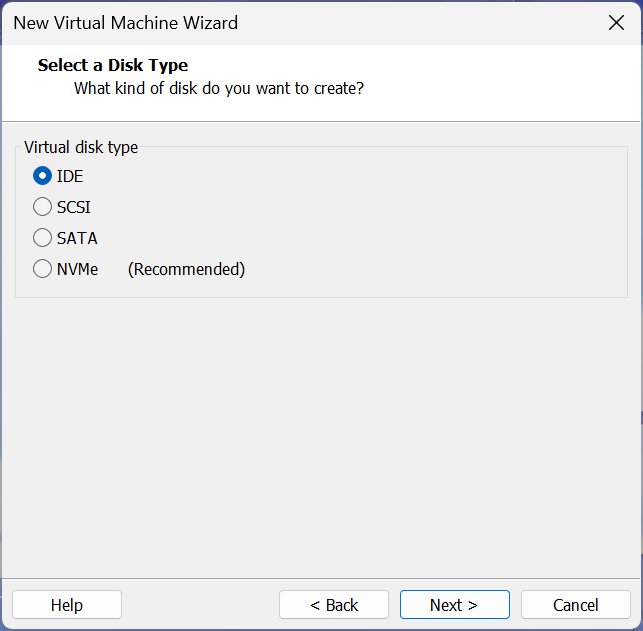Click the Select a Disk Type heading
This screenshot has height=631, width=643.
tap(113, 65)
